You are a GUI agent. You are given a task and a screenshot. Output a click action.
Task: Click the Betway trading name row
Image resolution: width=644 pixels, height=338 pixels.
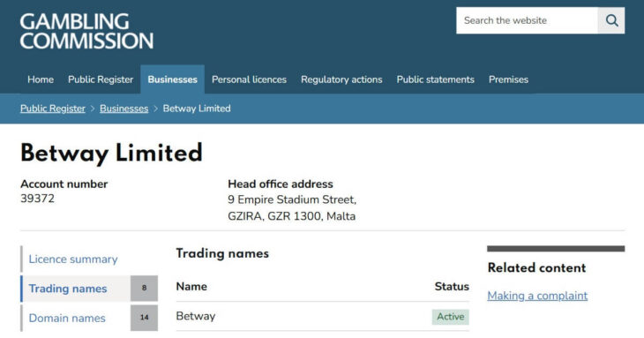click(322, 316)
